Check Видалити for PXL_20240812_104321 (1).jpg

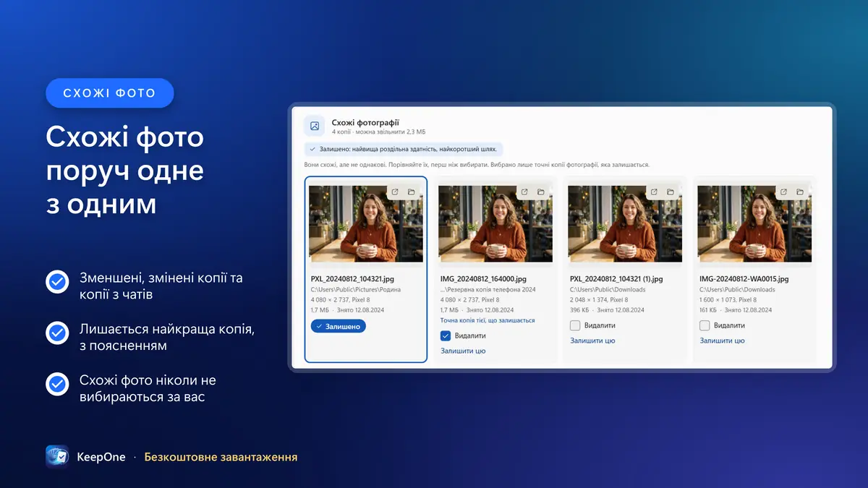click(x=575, y=325)
